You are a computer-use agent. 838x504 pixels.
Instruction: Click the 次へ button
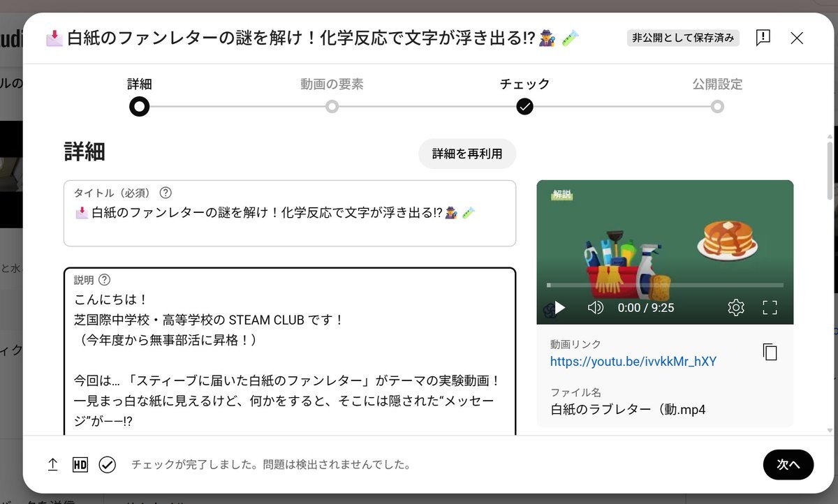(788, 465)
